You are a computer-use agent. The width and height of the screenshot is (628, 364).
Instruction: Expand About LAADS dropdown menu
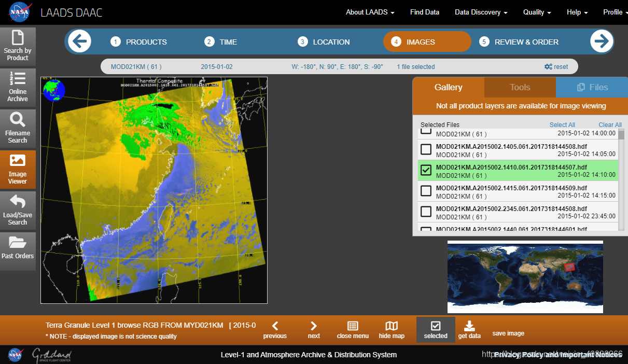click(x=370, y=12)
